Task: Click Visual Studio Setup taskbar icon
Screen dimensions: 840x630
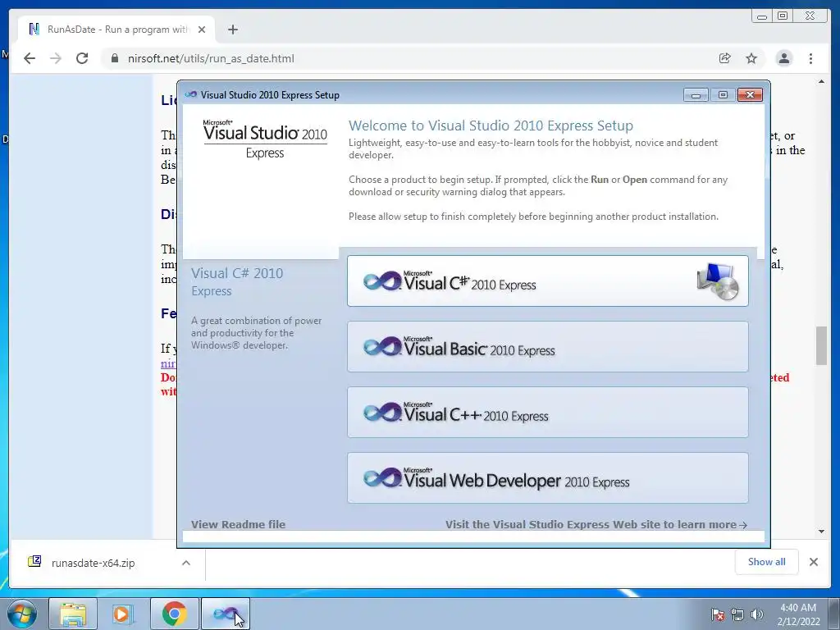Action: (225, 614)
